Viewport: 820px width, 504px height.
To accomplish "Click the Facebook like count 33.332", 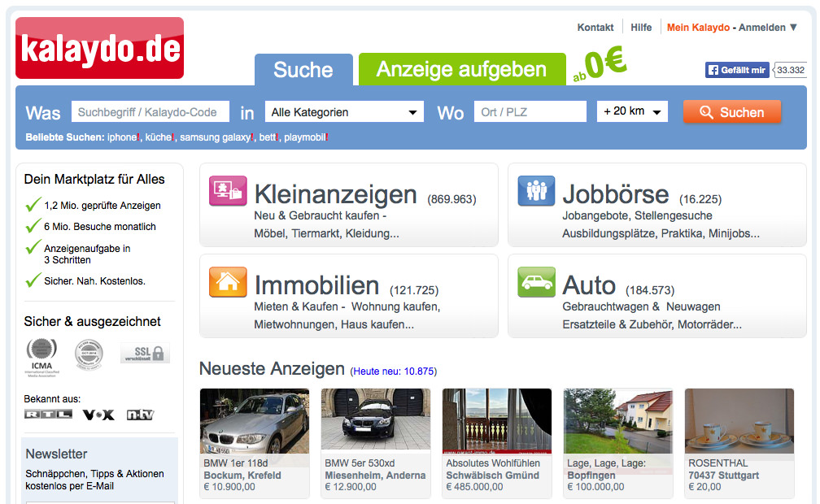I will coord(790,70).
